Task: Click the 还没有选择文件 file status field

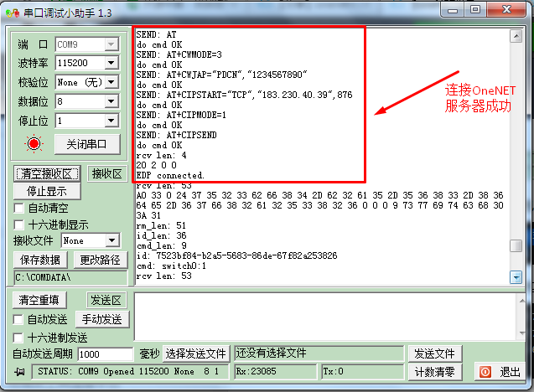Action: (319, 353)
